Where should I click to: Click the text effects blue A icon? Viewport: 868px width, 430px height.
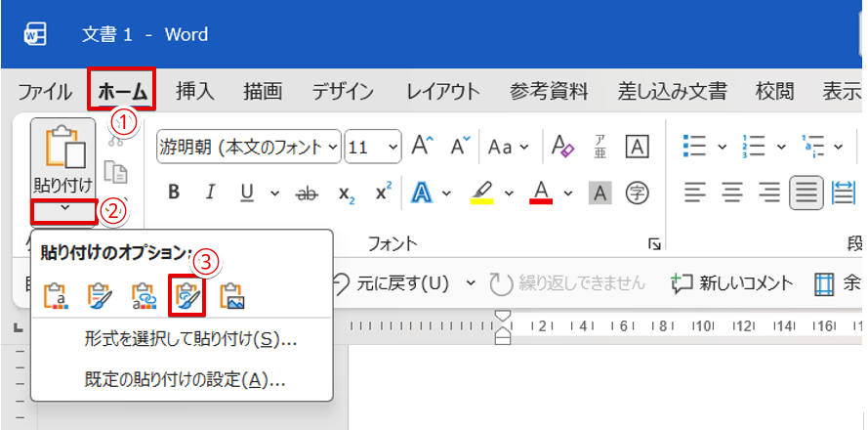[x=422, y=193]
